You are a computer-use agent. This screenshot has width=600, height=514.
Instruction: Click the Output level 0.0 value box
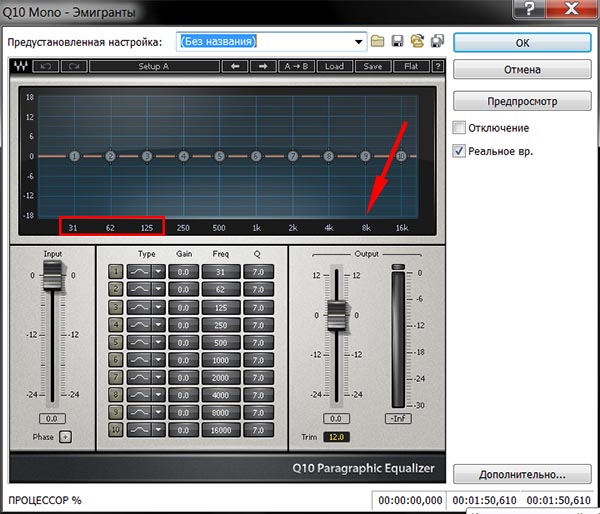(336, 418)
